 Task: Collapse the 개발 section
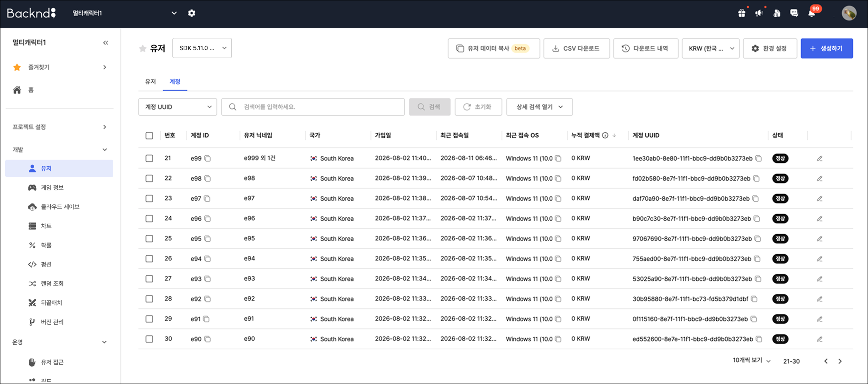coord(59,150)
